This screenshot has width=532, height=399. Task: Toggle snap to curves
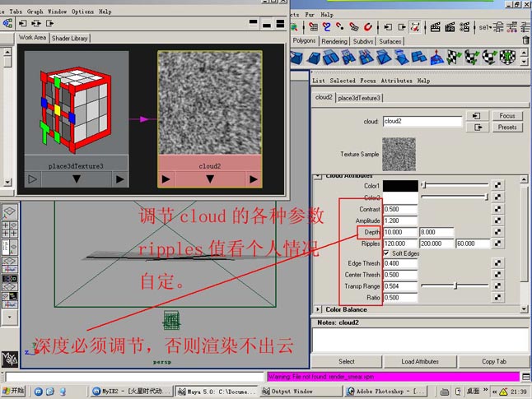(x=327, y=27)
